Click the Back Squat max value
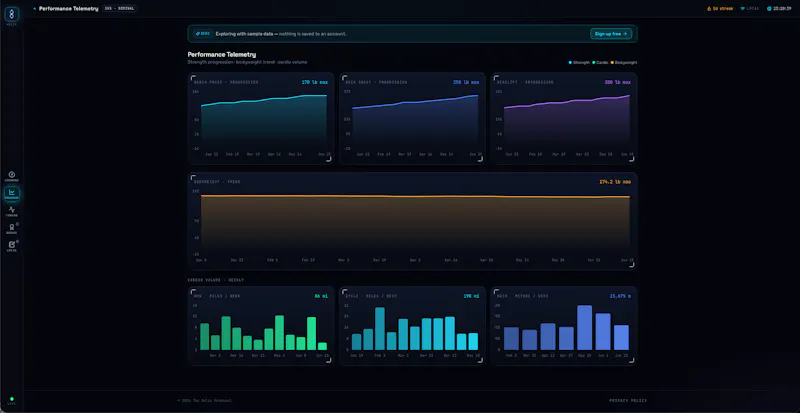 [x=466, y=82]
